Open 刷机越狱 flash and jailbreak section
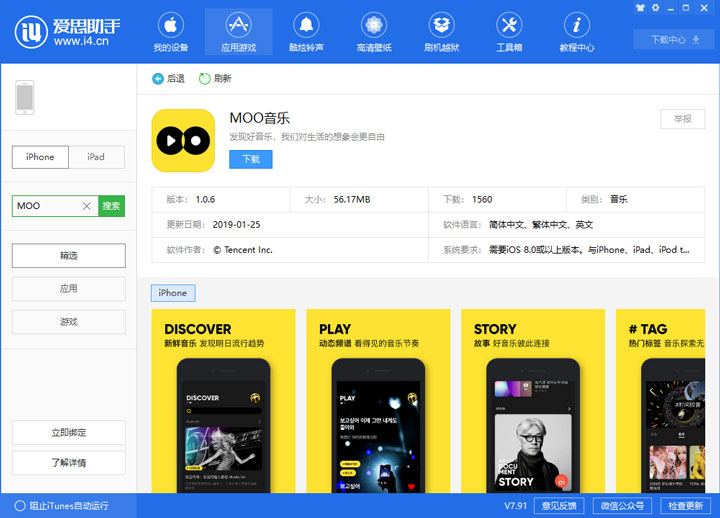 tap(441, 32)
